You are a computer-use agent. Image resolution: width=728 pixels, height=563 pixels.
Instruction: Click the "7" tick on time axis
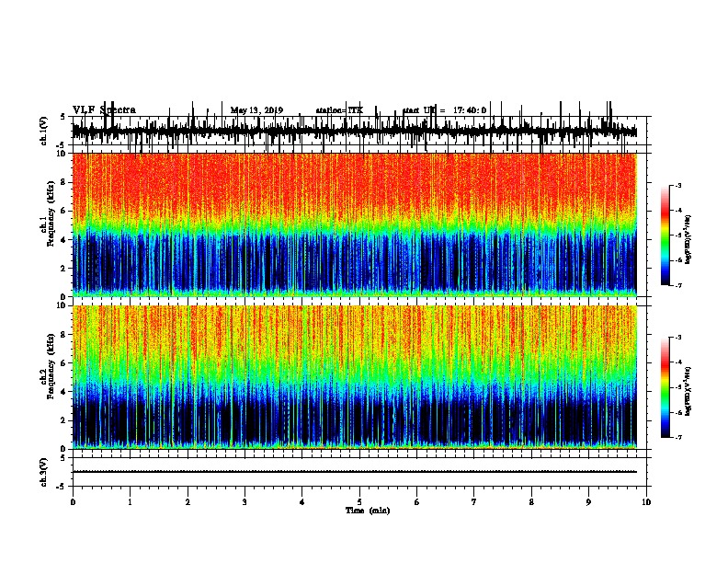[x=474, y=502]
